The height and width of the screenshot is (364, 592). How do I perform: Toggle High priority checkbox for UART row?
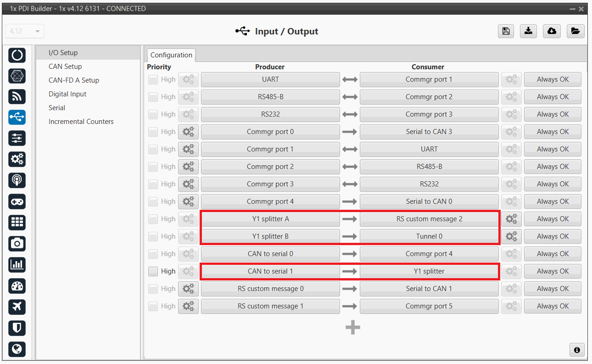pyautogui.click(x=153, y=79)
